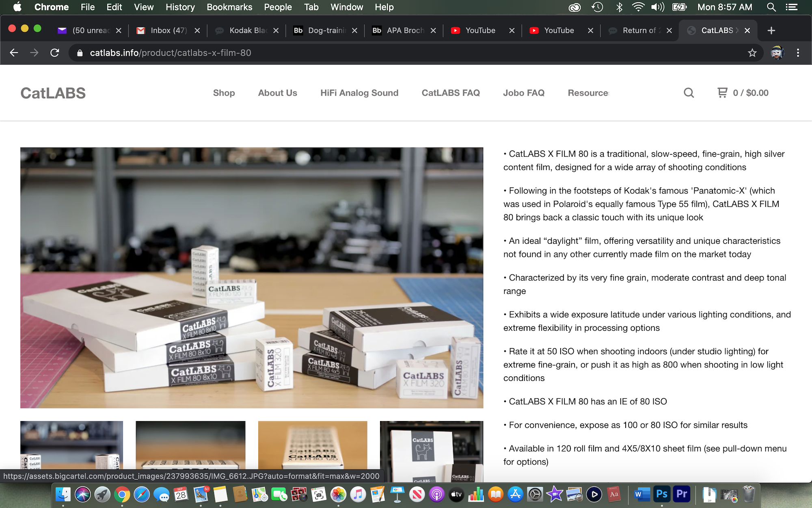Switch to the Kodak tab
The height and width of the screenshot is (508, 812).
pos(248,30)
